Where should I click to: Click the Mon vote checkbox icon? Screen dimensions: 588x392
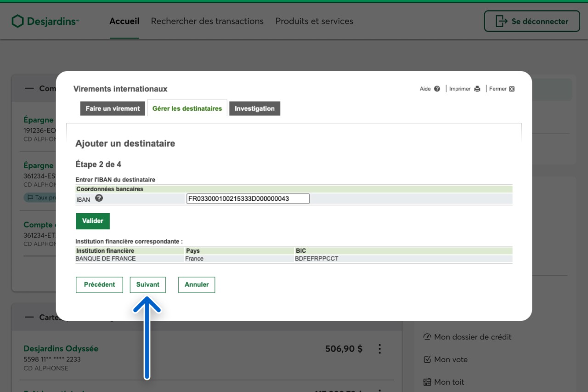tap(427, 359)
